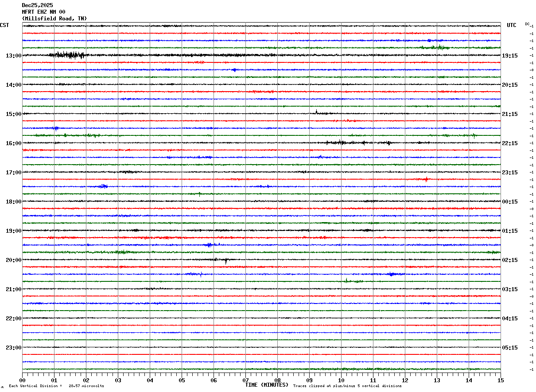
Task: Click the large black burst on 13:00 trace
Action: pyautogui.click(x=67, y=55)
